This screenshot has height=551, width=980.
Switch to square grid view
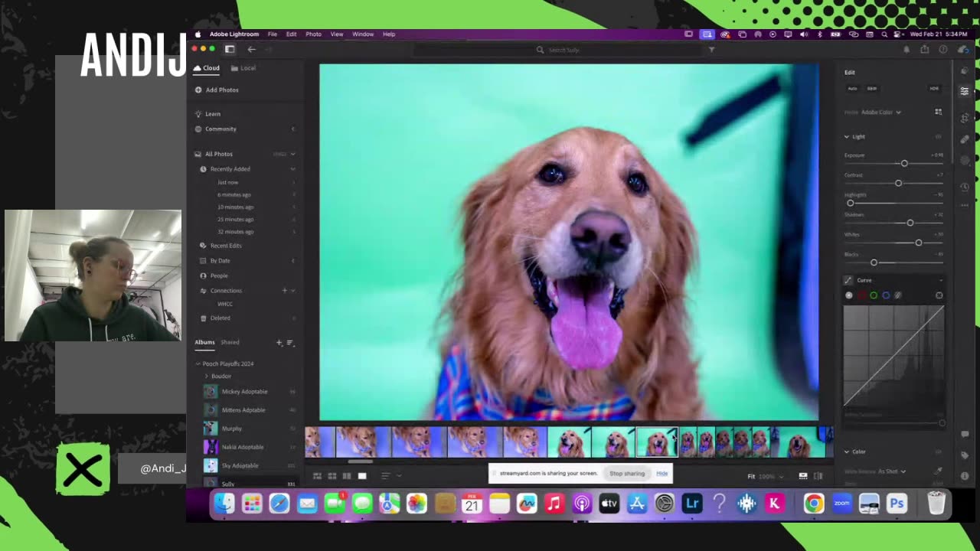[332, 476]
